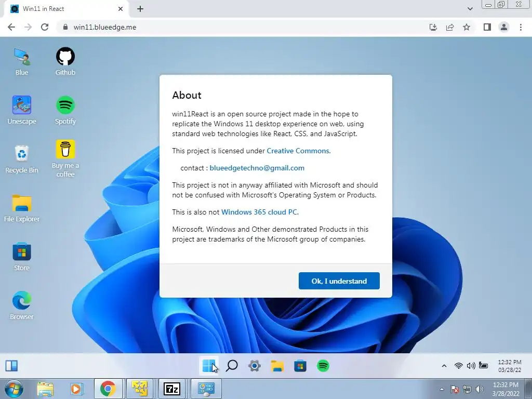This screenshot has height=399, width=532.
Task: Click Control Panel item in Windows 7 taskbar
Action: 206,389
